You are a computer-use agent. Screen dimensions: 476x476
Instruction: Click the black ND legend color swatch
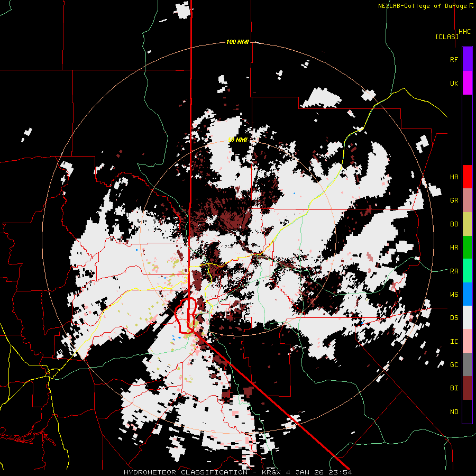tap(467, 411)
